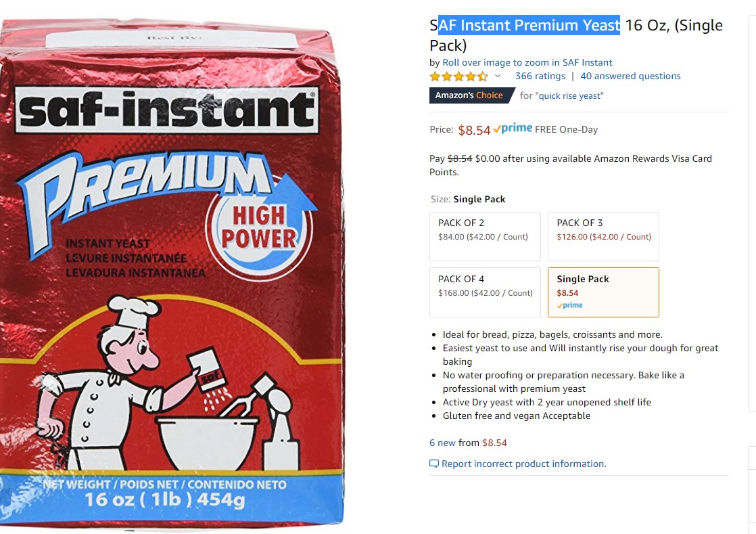Click the highlighted product title text

[529, 24]
